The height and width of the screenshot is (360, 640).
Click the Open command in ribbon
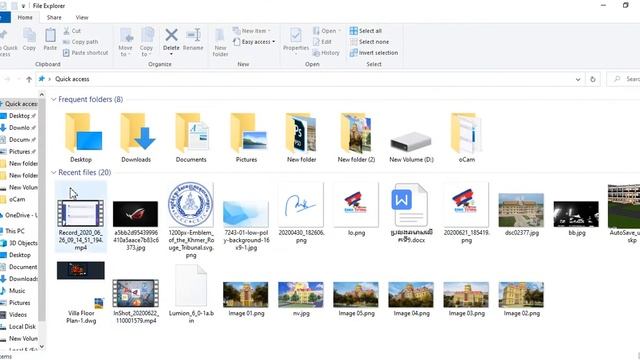pyautogui.click(x=327, y=31)
